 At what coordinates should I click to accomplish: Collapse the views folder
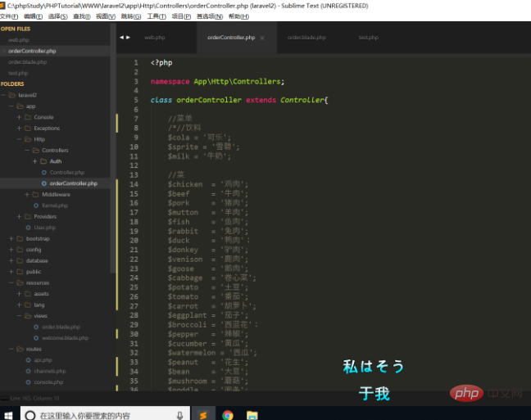(x=19, y=316)
